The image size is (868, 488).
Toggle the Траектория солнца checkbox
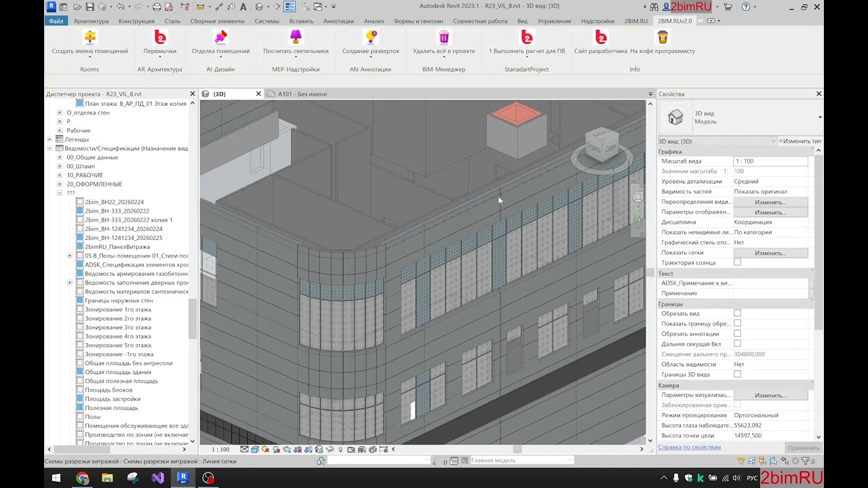click(737, 262)
